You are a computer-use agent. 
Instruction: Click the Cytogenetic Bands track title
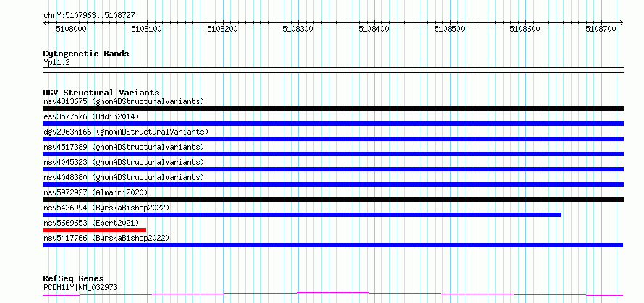click(x=86, y=54)
